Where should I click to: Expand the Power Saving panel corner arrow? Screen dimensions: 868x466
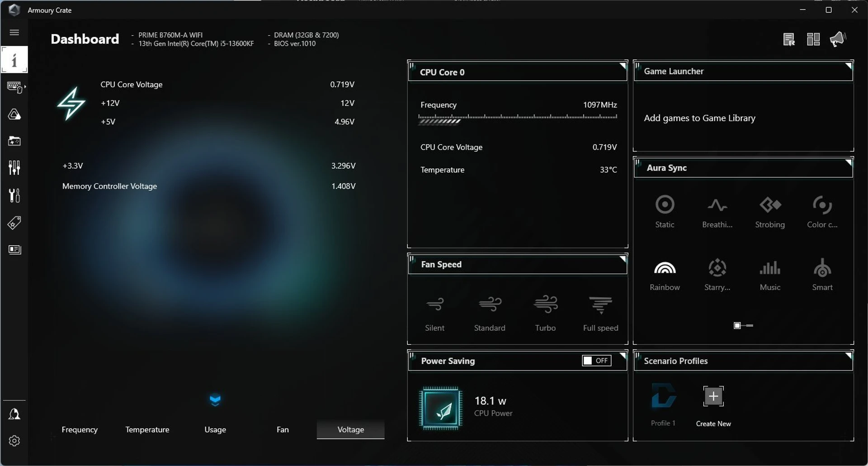[623, 356]
